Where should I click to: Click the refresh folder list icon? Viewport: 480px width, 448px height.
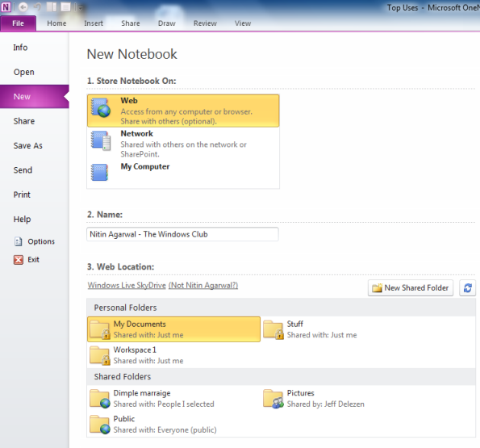(x=467, y=288)
